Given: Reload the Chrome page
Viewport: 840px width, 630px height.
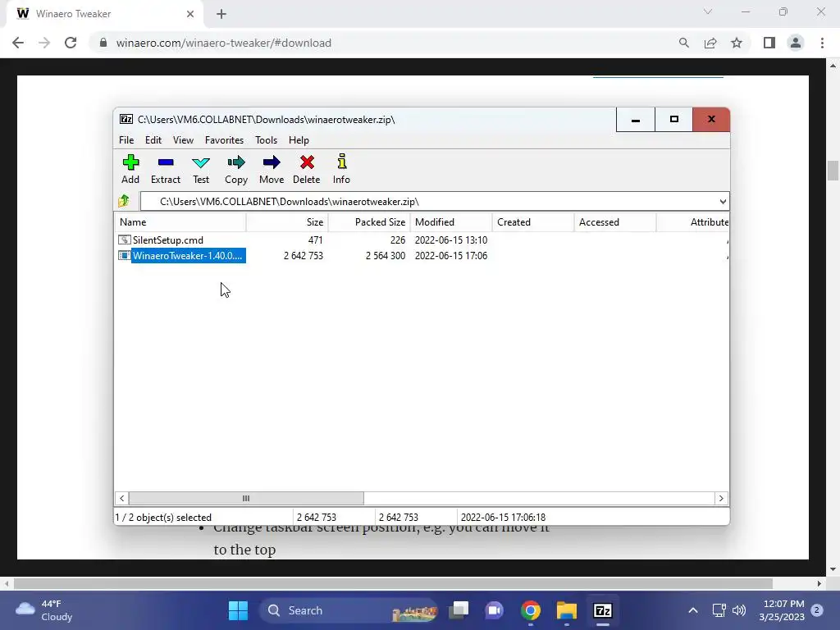Looking at the screenshot, I should tap(71, 43).
